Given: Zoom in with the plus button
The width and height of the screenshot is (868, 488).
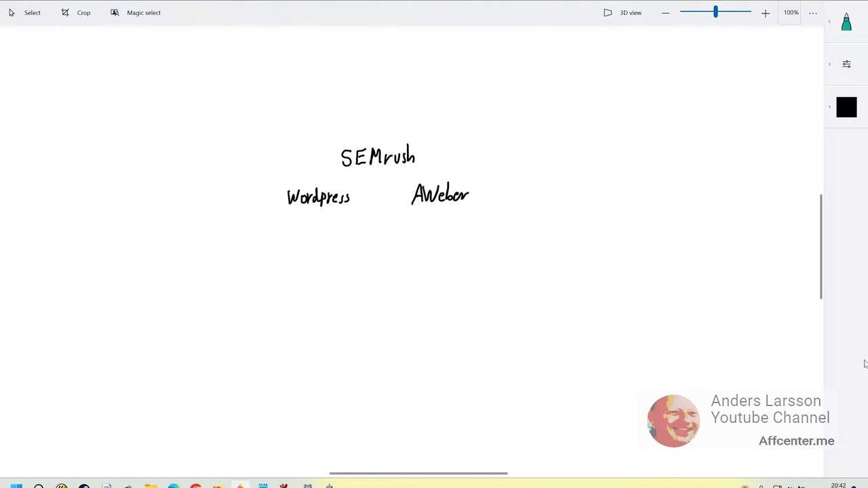Looking at the screenshot, I should (x=766, y=13).
